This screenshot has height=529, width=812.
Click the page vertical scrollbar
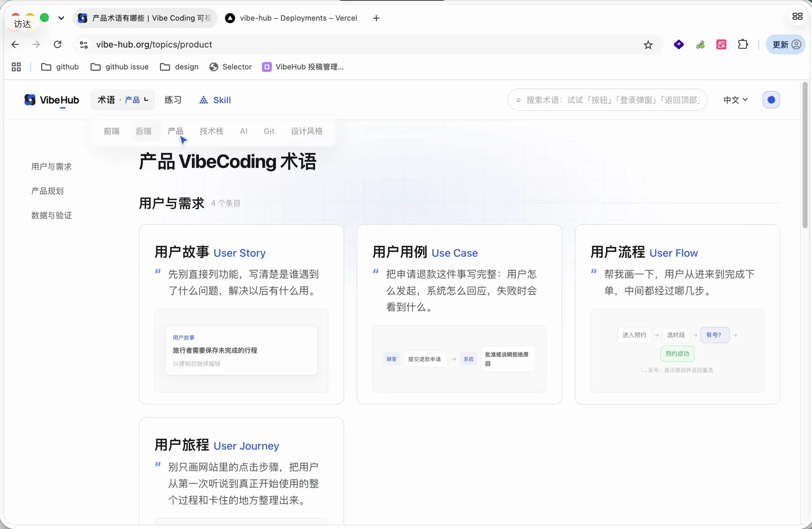click(x=805, y=155)
